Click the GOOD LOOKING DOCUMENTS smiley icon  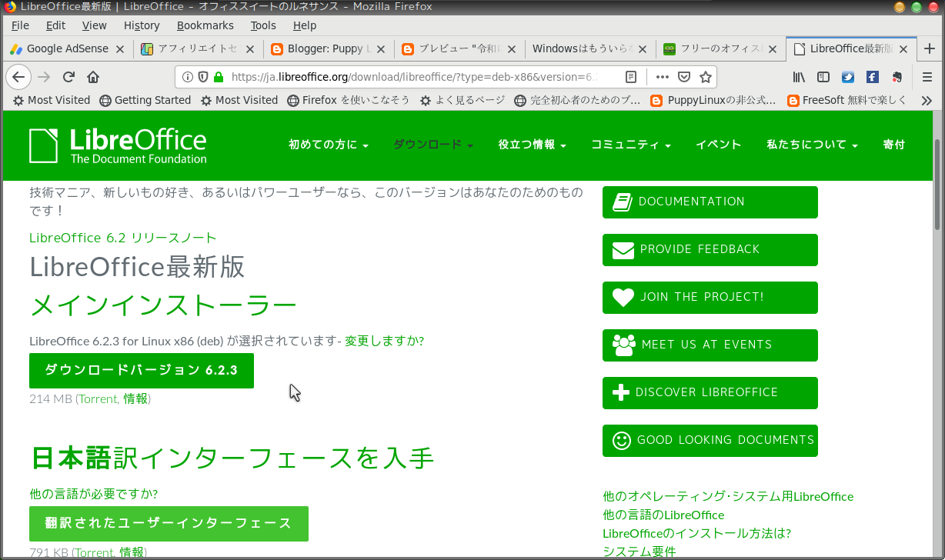pyautogui.click(x=621, y=440)
